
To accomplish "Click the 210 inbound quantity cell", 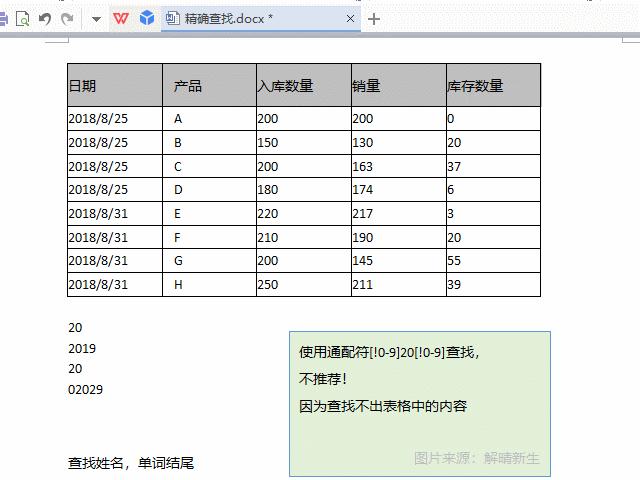I will click(x=304, y=237).
